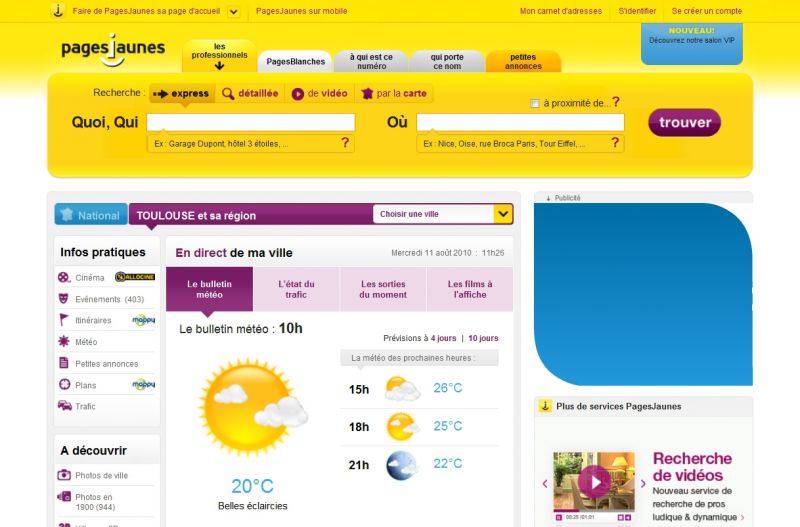Click Petites annonces document icon
The image size is (800, 527).
(x=64, y=363)
